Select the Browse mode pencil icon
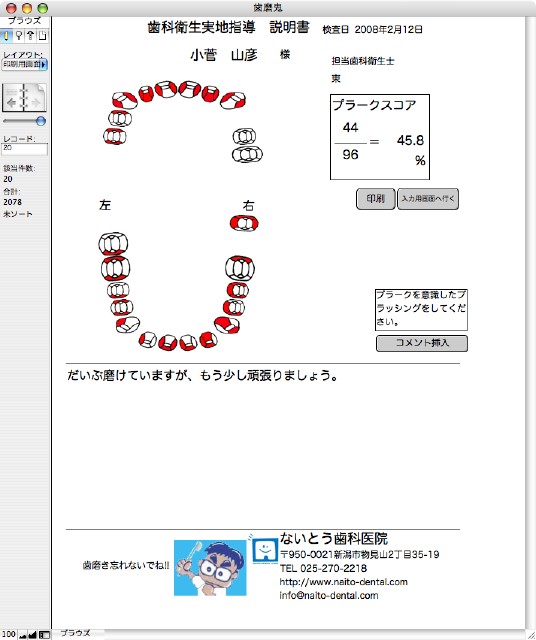 coord(6,36)
